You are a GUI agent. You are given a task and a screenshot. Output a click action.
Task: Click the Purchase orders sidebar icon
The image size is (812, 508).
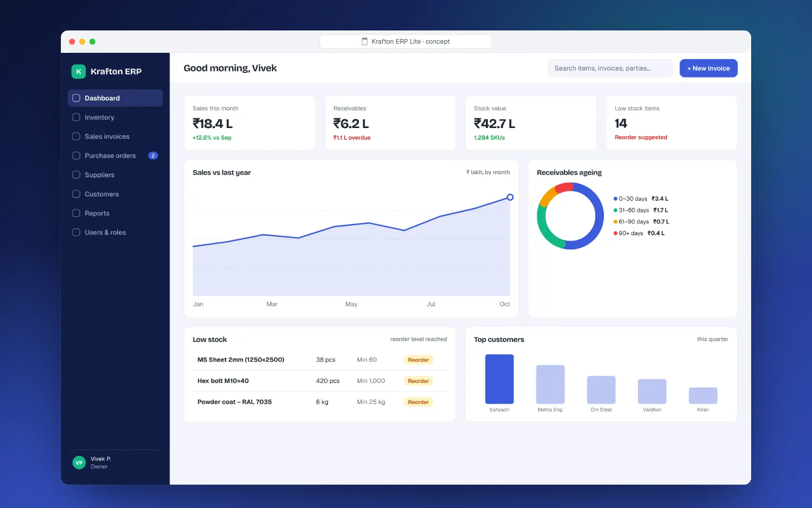pos(76,155)
